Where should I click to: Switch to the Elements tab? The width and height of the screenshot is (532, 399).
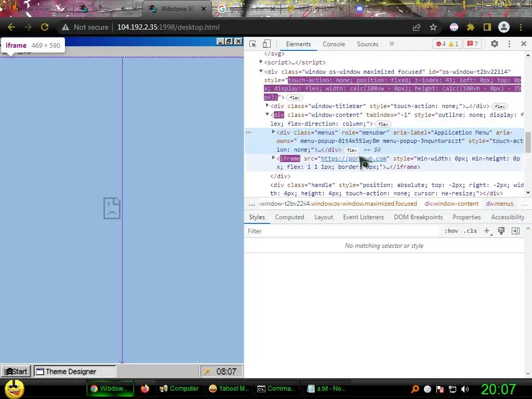298,44
